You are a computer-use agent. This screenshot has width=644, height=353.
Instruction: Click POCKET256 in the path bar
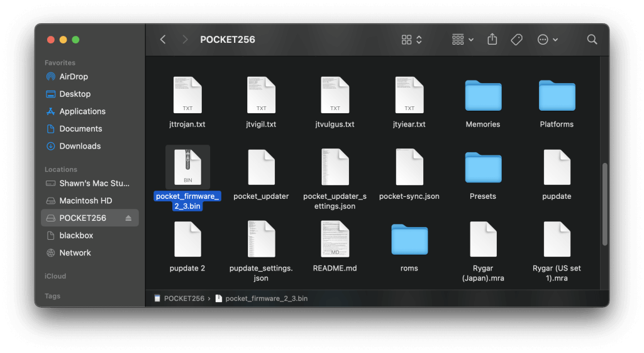tap(184, 298)
